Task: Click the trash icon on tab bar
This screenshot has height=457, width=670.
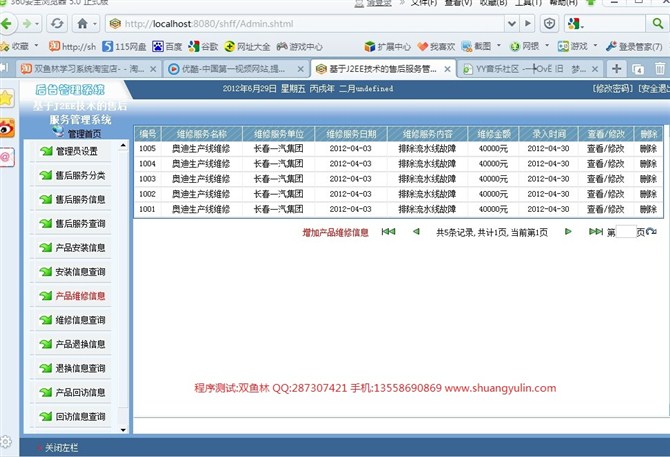Action: [x=660, y=68]
